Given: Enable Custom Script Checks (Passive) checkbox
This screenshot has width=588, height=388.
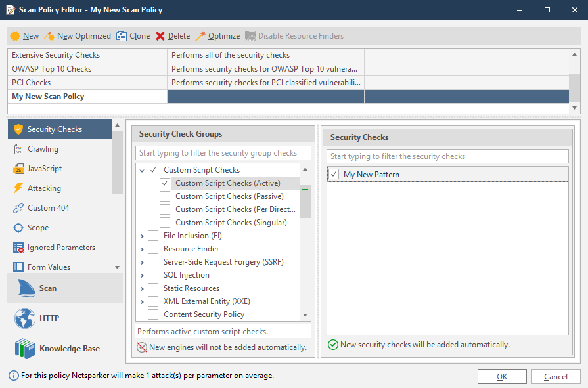Looking at the screenshot, I should click(x=165, y=196).
